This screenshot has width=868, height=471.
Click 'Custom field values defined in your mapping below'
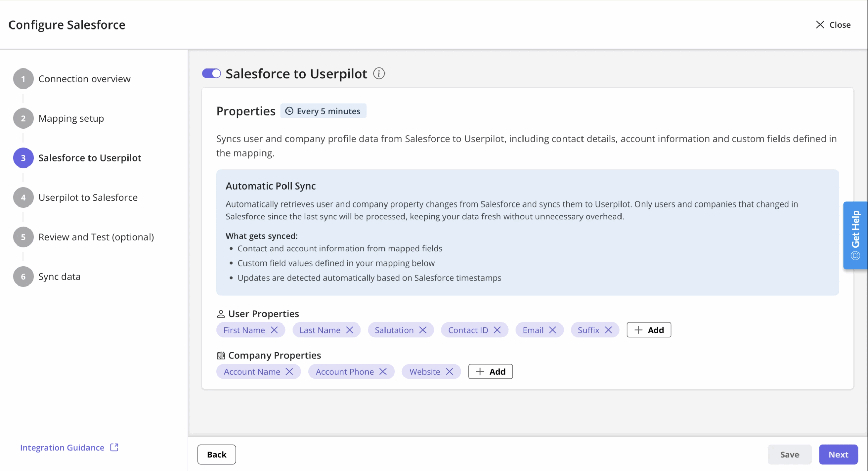tap(336, 263)
